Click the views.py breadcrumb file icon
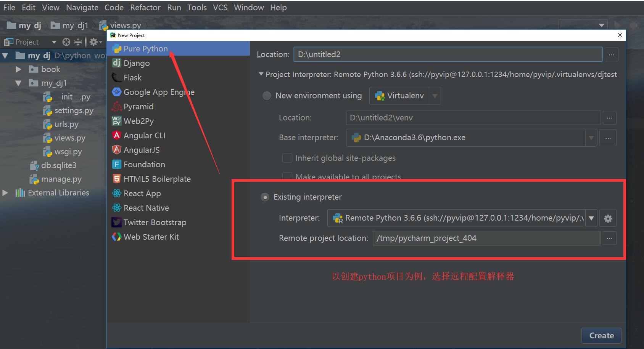 (x=103, y=26)
